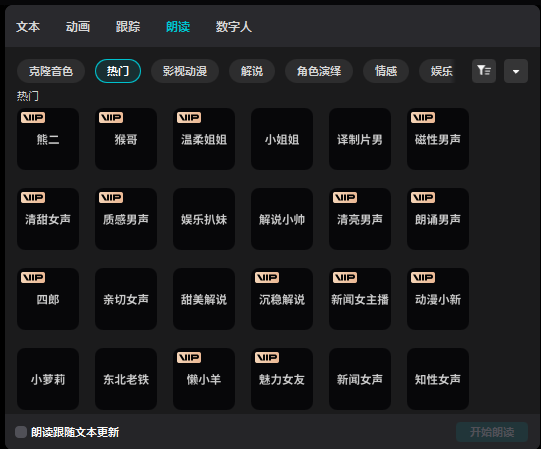This screenshot has height=449, width=541.
Task: Select the 东北老铁 voice
Action: [126, 379]
